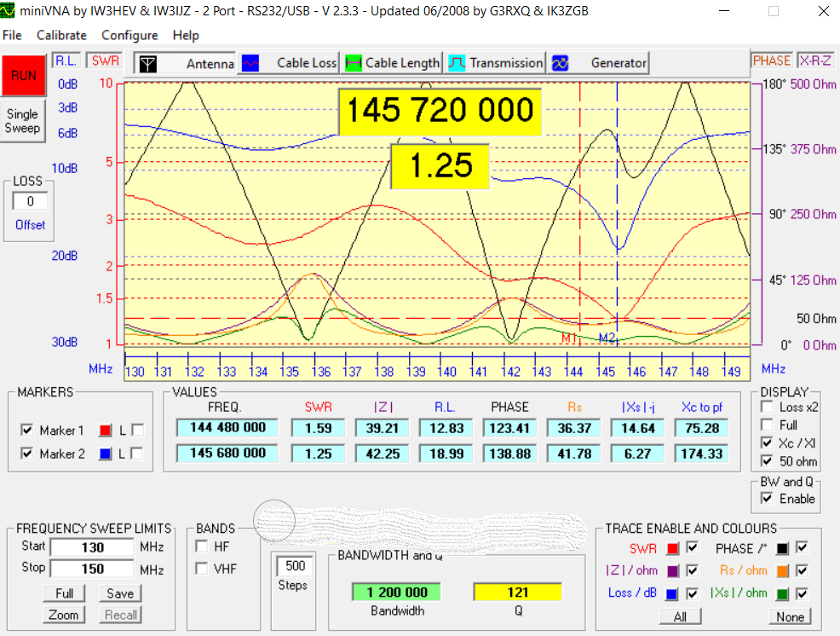The width and height of the screenshot is (840, 636).
Task: Select the Antenna mode icon
Action: click(x=148, y=63)
